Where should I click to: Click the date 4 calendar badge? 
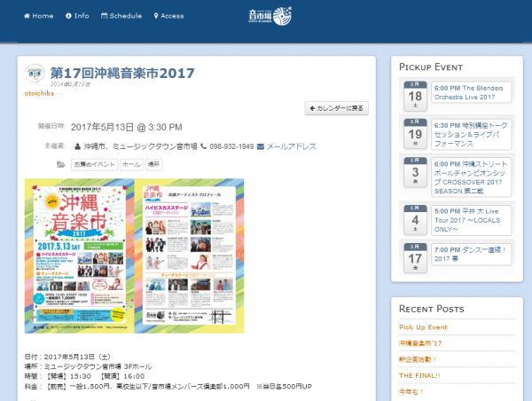[415, 220]
